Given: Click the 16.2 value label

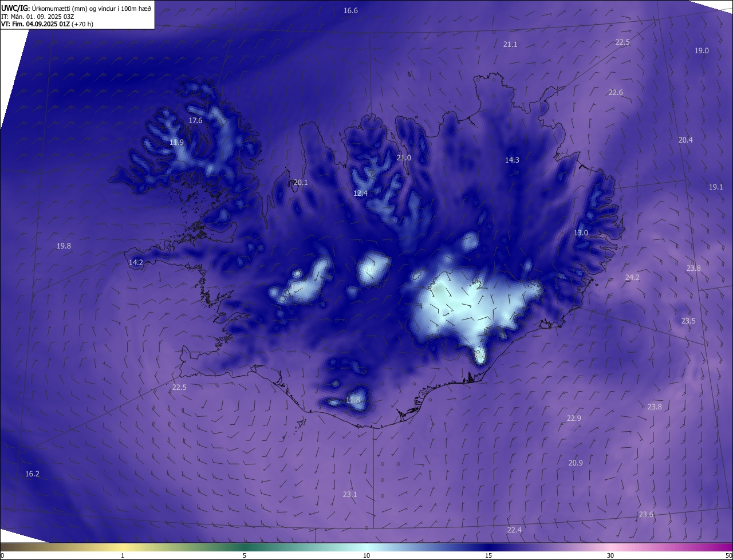Looking at the screenshot, I should point(32,474).
